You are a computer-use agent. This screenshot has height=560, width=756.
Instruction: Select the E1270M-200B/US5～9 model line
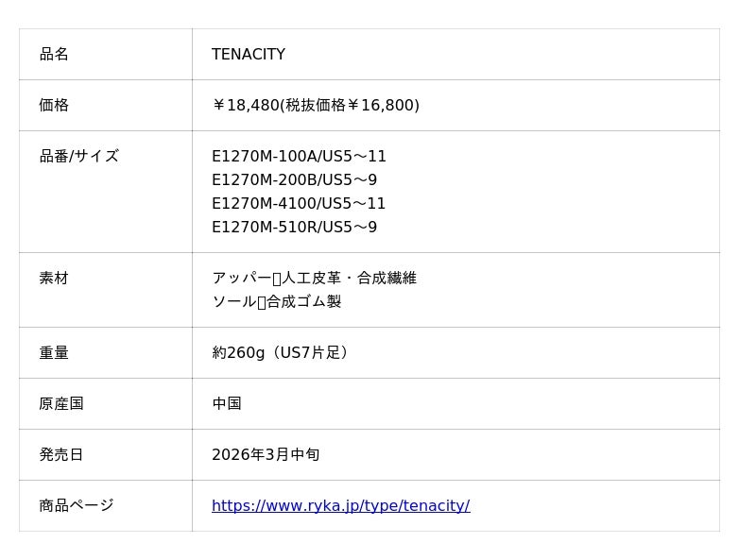[294, 180]
